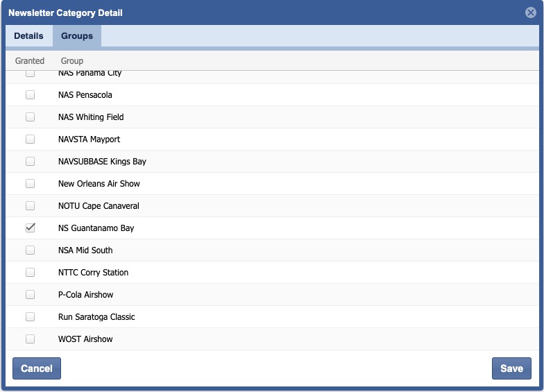Screen dimensions: 544x392
Task: Click the Save button
Action: [x=511, y=368]
